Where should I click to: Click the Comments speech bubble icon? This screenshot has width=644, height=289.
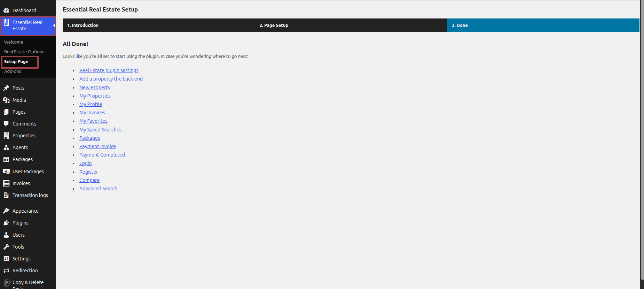(x=6, y=124)
